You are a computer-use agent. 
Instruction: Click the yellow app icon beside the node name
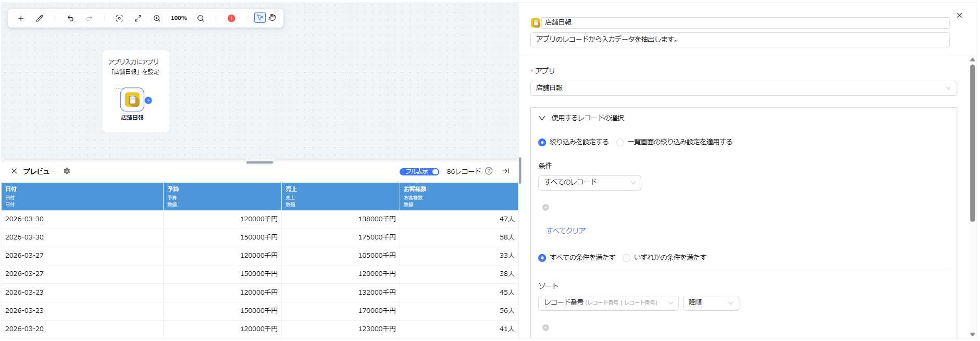pyautogui.click(x=535, y=23)
